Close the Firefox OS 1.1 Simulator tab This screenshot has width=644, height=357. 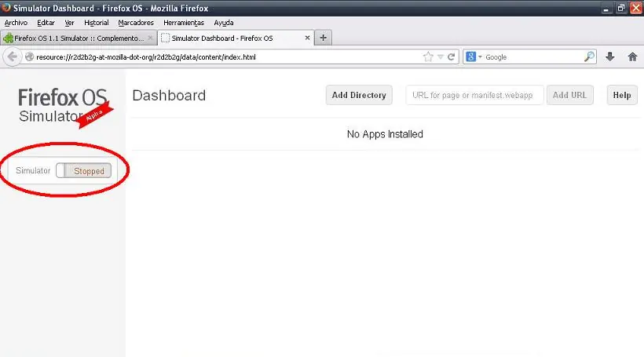150,38
